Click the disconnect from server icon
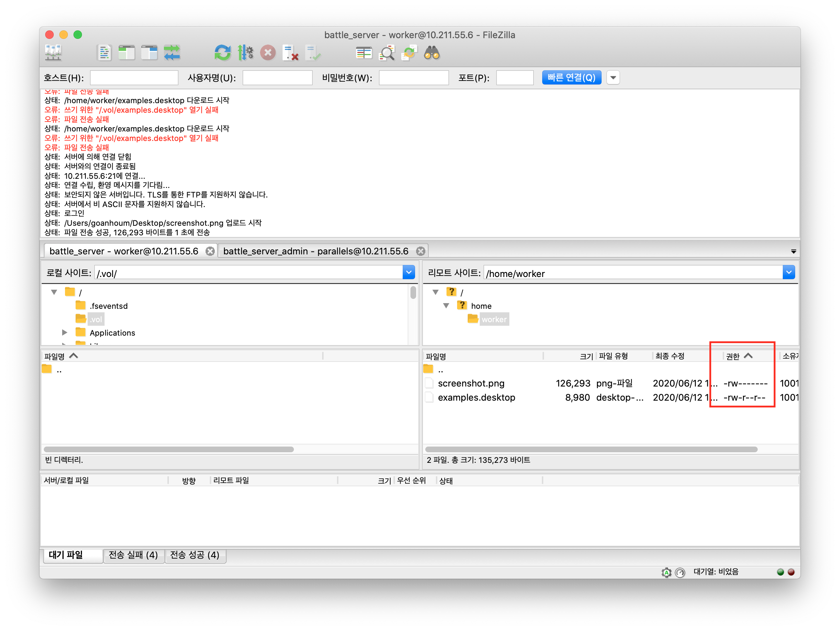The width and height of the screenshot is (840, 631). click(290, 53)
